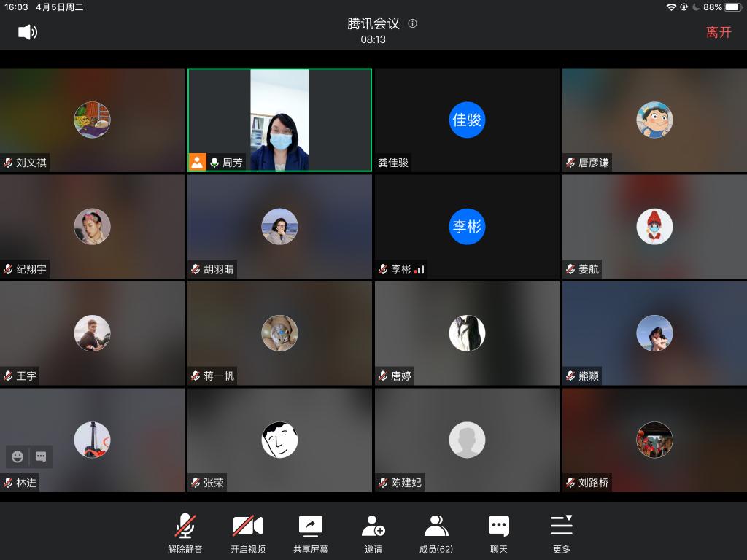Viewport: 747px width, 560px height.
Task: Open screen sharing via the share icon
Action: (310, 525)
